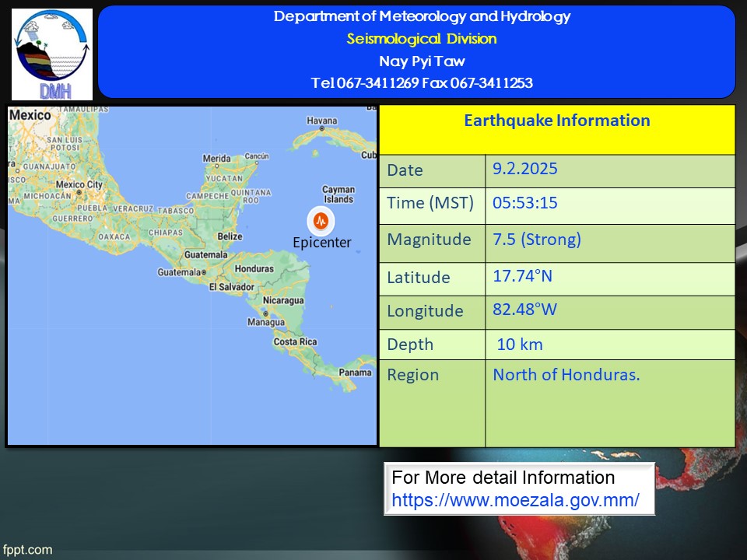This screenshot has width=747, height=560.
Task: Click the Region row label
Action: click(x=412, y=375)
